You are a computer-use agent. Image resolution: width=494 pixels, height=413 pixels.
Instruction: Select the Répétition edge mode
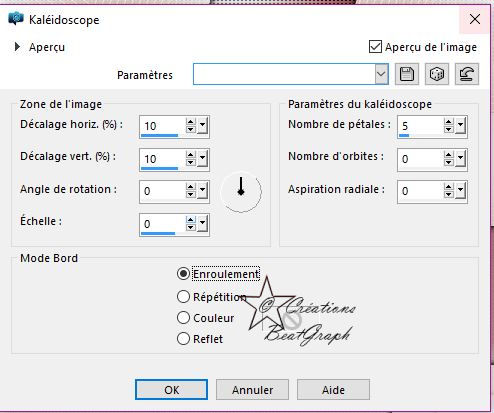tap(183, 296)
